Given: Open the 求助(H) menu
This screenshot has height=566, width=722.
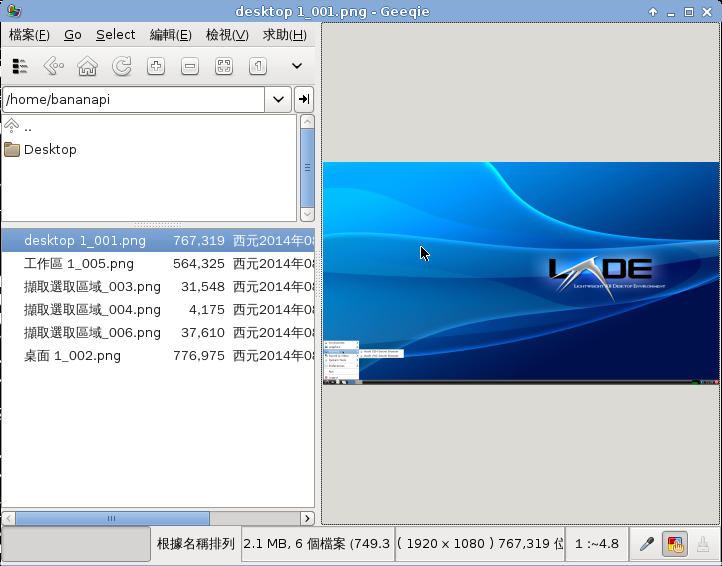Looking at the screenshot, I should click(285, 35).
